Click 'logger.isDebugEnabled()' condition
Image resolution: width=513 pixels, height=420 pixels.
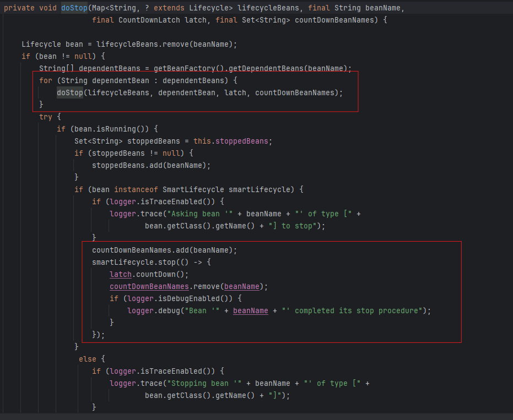180,299
